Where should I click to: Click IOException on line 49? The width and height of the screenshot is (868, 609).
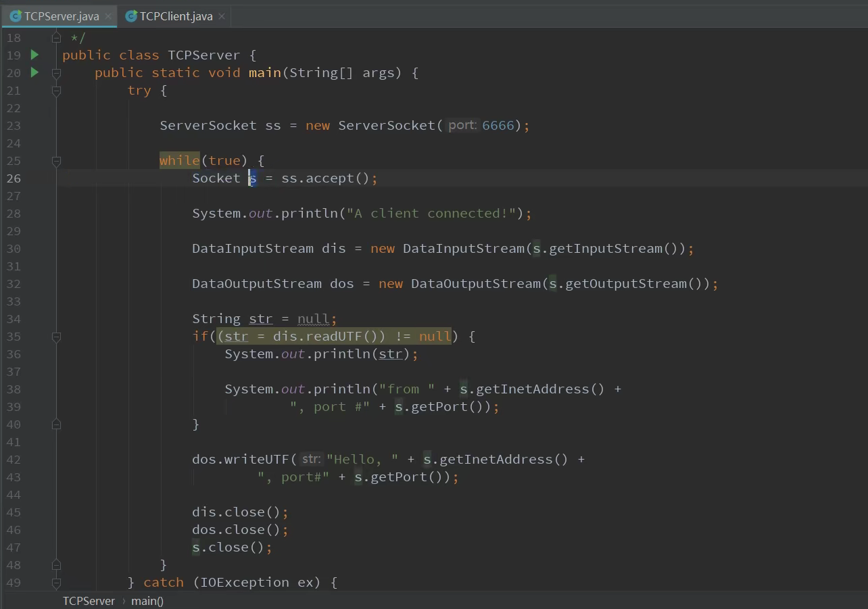pyautogui.click(x=245, y=582)
